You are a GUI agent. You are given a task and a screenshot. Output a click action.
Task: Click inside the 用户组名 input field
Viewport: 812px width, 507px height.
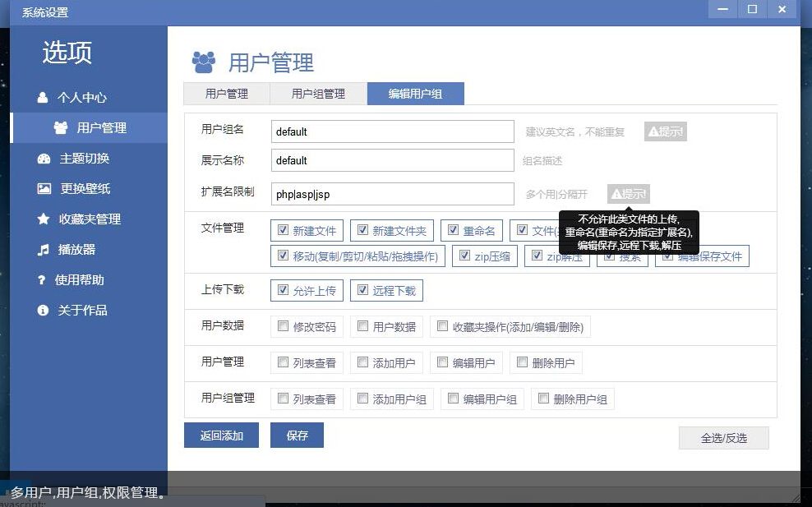point(392,131)
